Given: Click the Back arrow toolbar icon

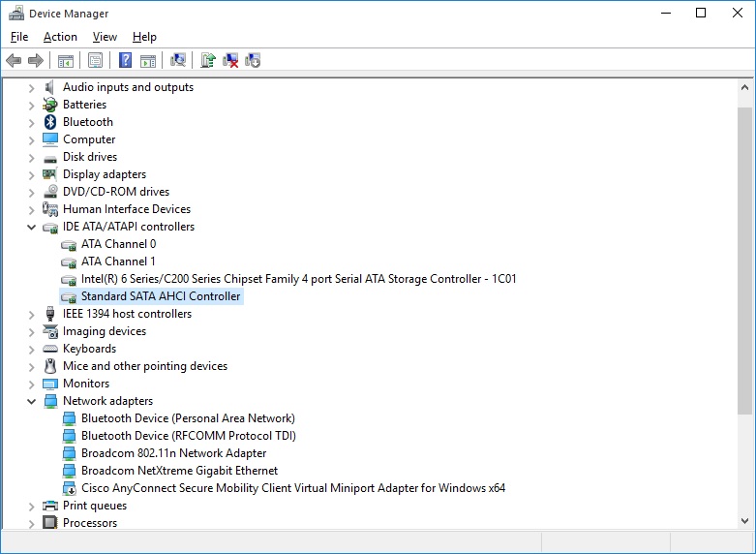Looking at the screenshot, I should coord(14,61).
